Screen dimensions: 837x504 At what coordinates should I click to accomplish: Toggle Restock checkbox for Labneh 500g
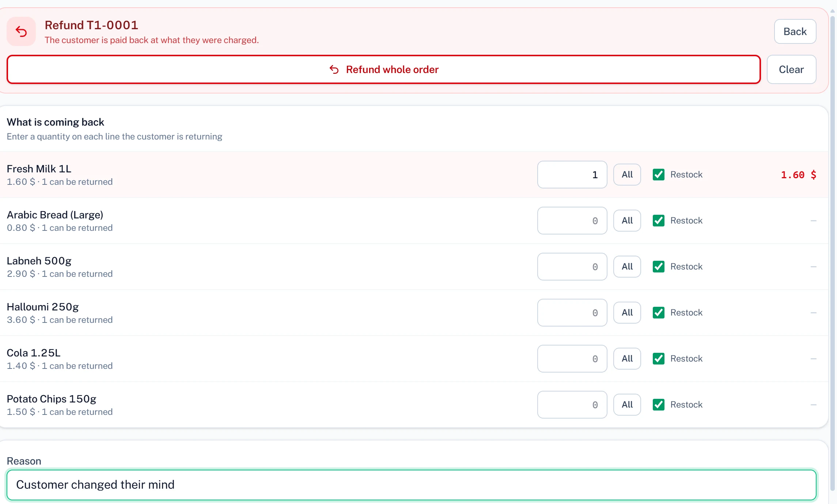pyautogui.click(x=659, y=267)
